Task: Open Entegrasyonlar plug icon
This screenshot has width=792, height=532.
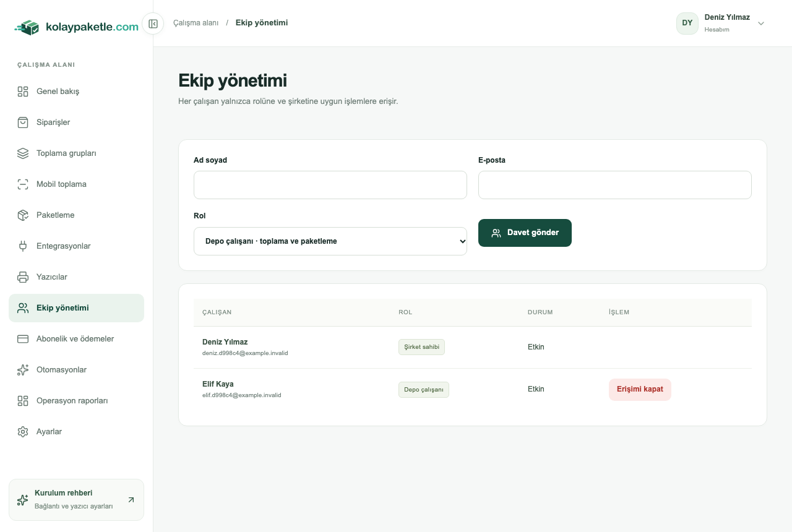Action: point(23,246)
